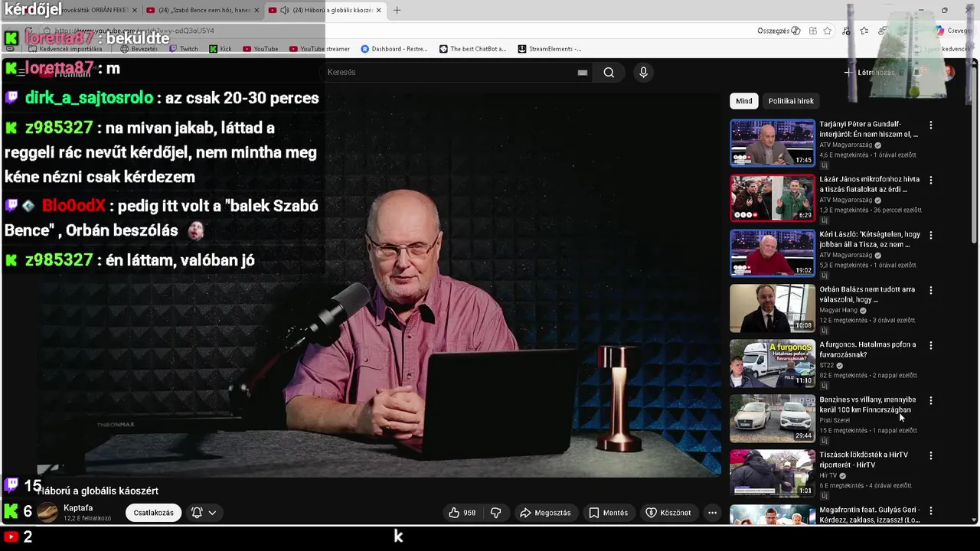Share the video via Megosztás
Screen dimensions: 980x551
pos(545,513)
